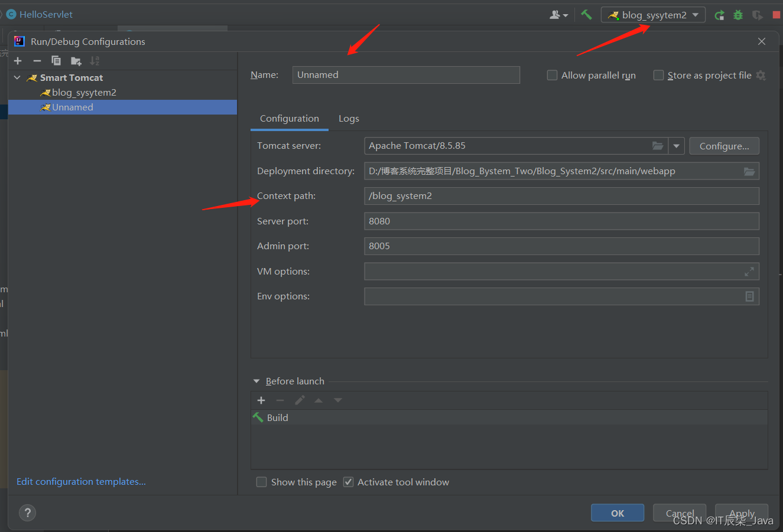Check Store as project file

pos(658,75)
